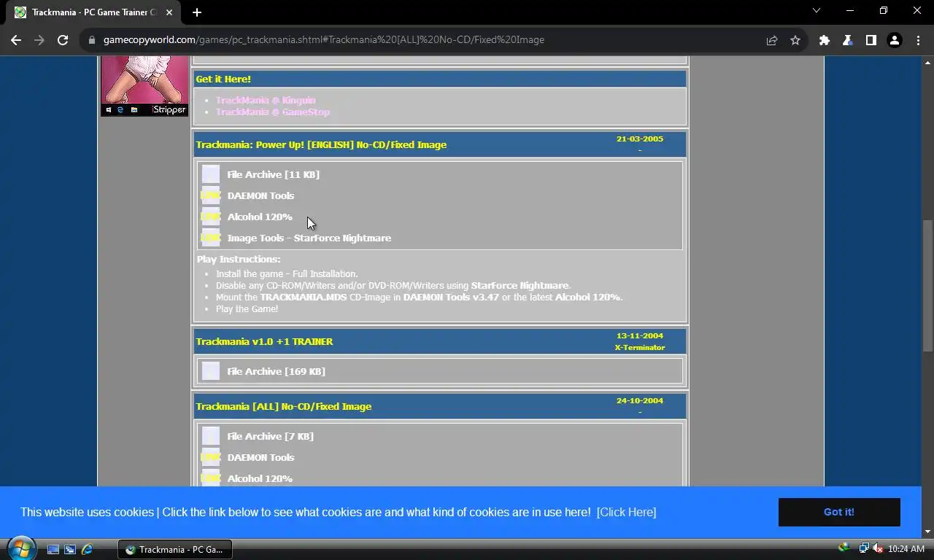Click the date 21-03-2005
Image resolution: width=934 pixels, height=560 pixels.
pyautogui.click(x=640, y=139)
